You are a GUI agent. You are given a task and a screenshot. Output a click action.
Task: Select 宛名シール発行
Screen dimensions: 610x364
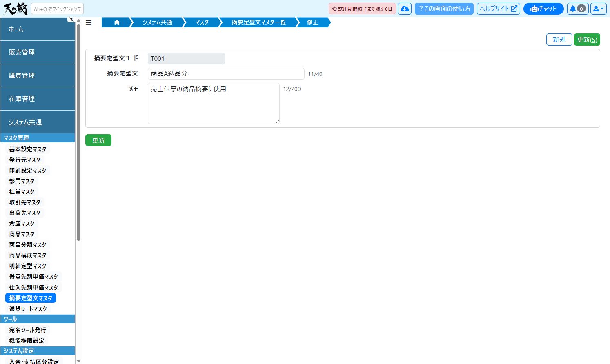28,330
